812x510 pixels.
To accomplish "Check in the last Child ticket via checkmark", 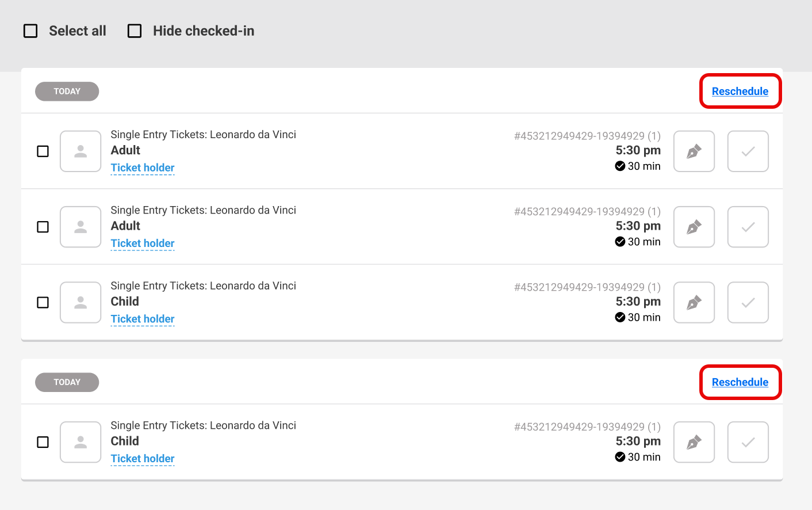I will click(x=748, y=442).
